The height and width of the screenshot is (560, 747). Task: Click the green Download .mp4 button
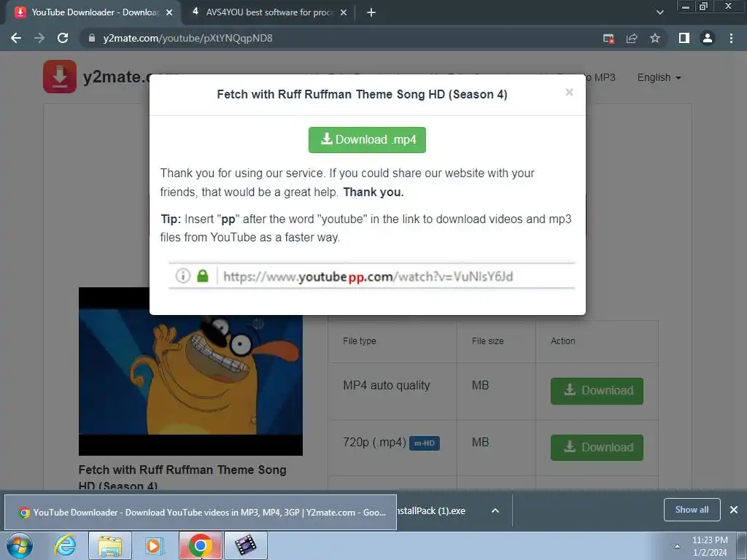(367, 139)
